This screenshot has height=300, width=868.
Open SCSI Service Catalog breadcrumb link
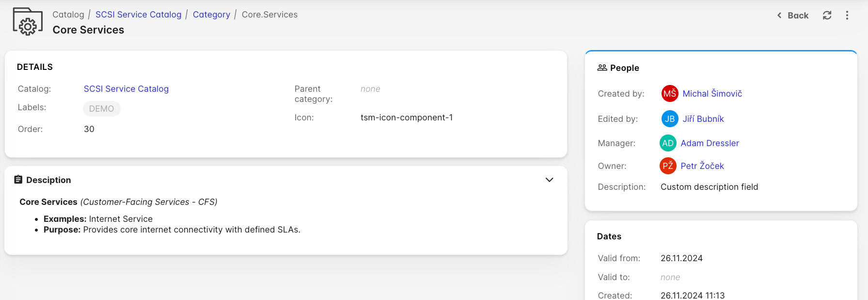click(138, 15)
